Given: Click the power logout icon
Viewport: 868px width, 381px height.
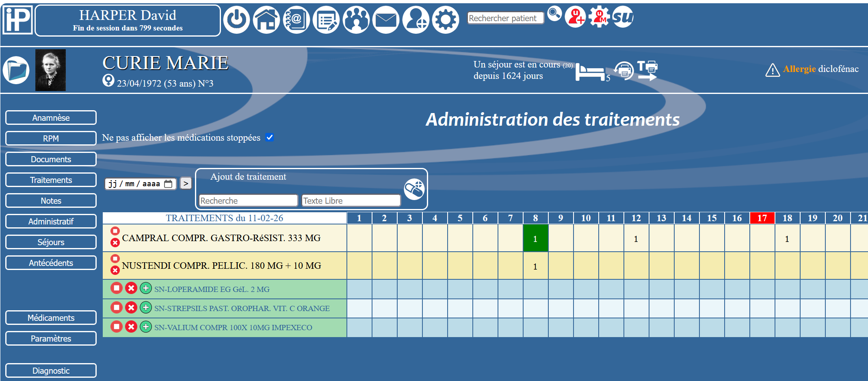Looking at the screenshot, I should click(x=236, y=20).
